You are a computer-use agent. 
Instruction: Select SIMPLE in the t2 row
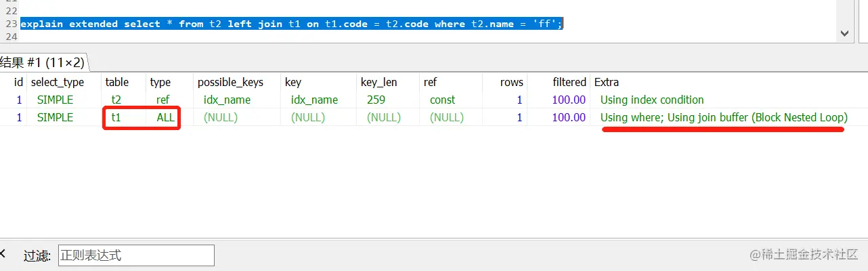[56, 100]
